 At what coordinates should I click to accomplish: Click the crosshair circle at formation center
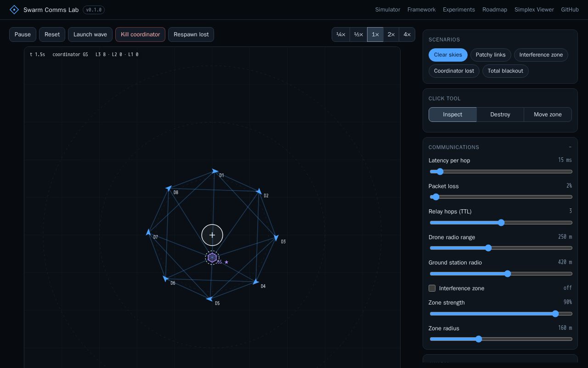pyautogui.click(x=212, y=235)
